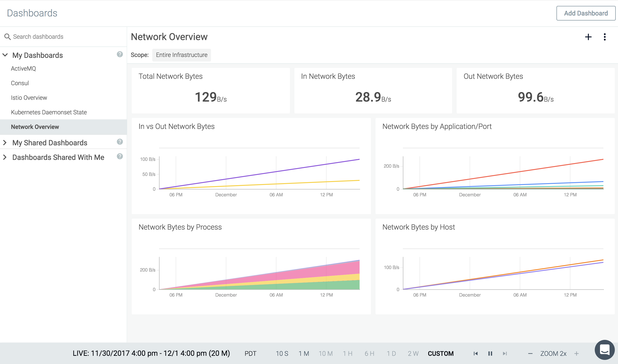Click the Out Network Bytes 99.6 value
This screenshot has height=364, width=618.
click(536, 97)
